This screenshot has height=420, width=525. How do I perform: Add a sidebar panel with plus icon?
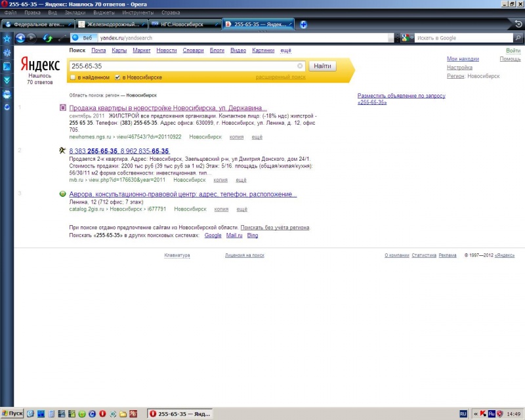pyautogui.click(x=7, y=108)
